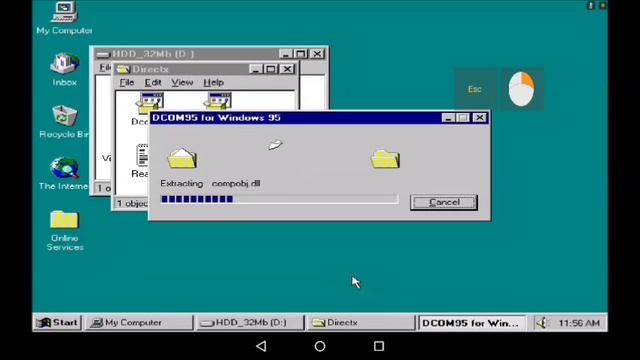Select the Dcom installer icon in Directx window
The width and height of the screenshot is (640, 360).
click(x=150, y=102)
